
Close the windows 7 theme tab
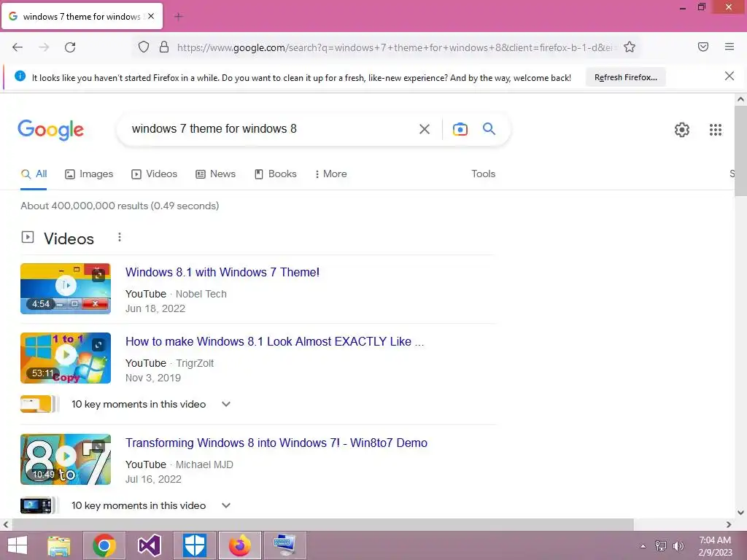(151, 16)
